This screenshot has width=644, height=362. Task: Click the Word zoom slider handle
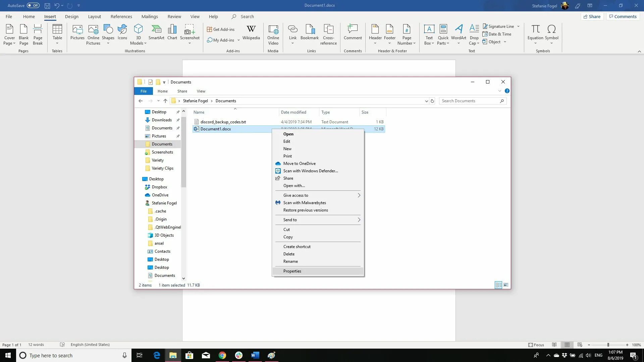pos(608,345)
